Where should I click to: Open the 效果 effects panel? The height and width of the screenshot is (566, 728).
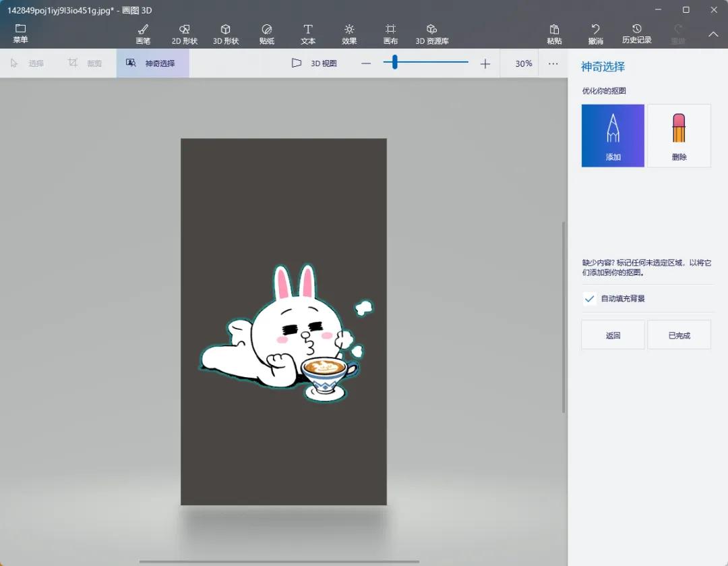point(349,34)
